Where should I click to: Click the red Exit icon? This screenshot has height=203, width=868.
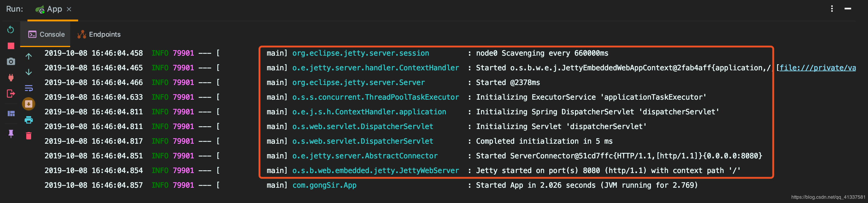pyautogui.click(x=11, y=94)
